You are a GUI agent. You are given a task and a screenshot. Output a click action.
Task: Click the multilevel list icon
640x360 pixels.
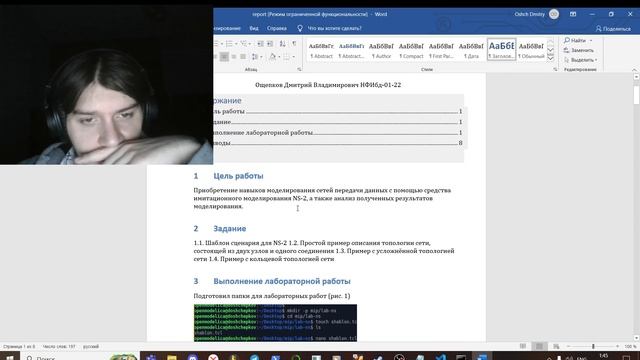tap(244, 44)
